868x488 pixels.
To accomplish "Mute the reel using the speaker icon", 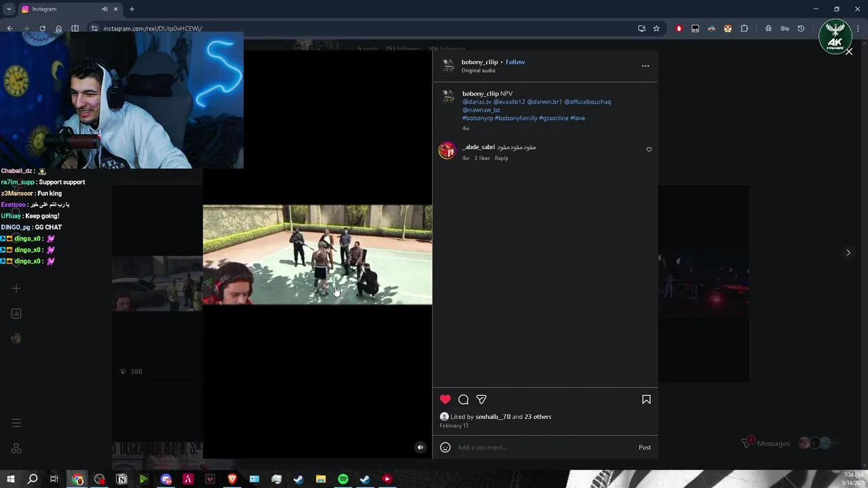I will click(x=420, y=447).
